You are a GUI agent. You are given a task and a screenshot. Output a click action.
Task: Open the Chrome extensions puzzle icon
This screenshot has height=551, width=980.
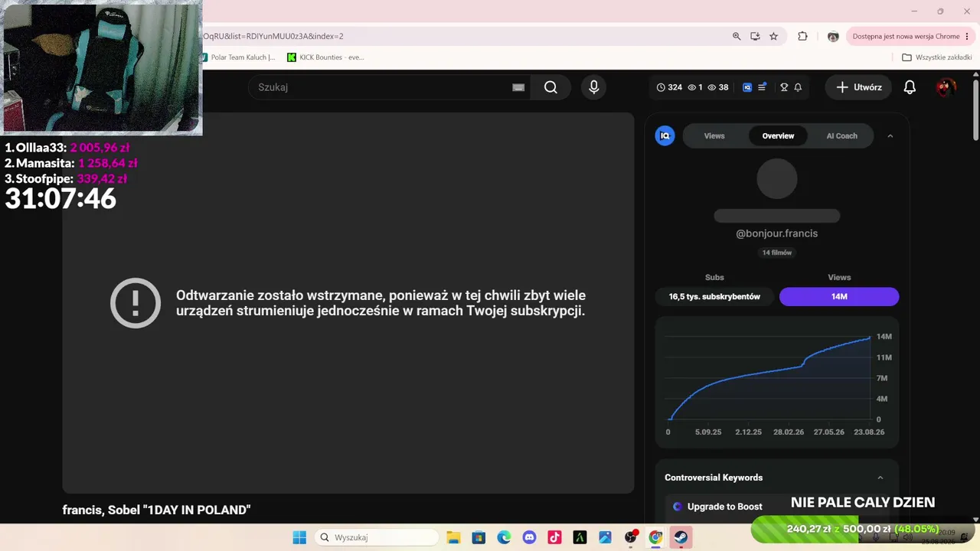(802, 36)
